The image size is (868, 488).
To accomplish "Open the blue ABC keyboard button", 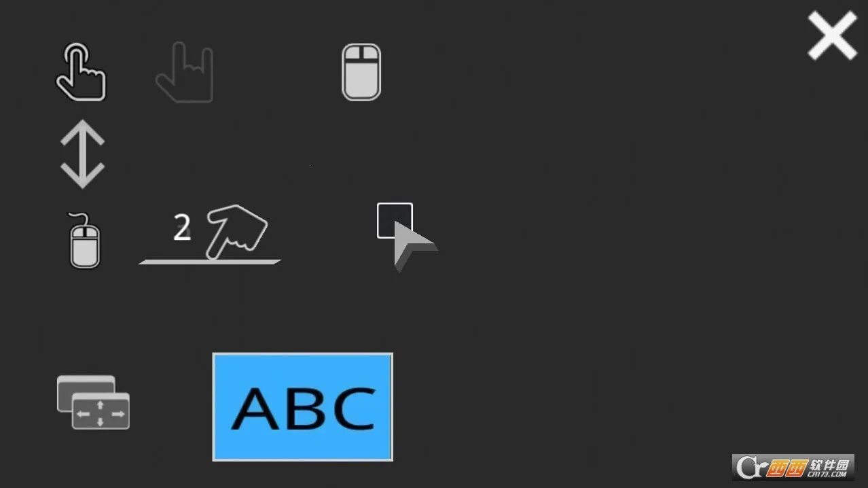I will pyautogui.click(x=303, y=407).
